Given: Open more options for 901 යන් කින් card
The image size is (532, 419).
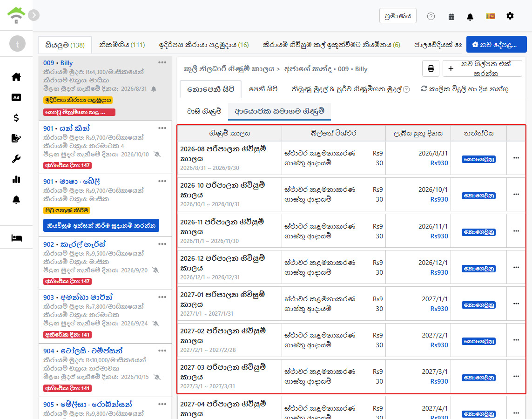Looking at the screenshot, I should tap(162, 128).
